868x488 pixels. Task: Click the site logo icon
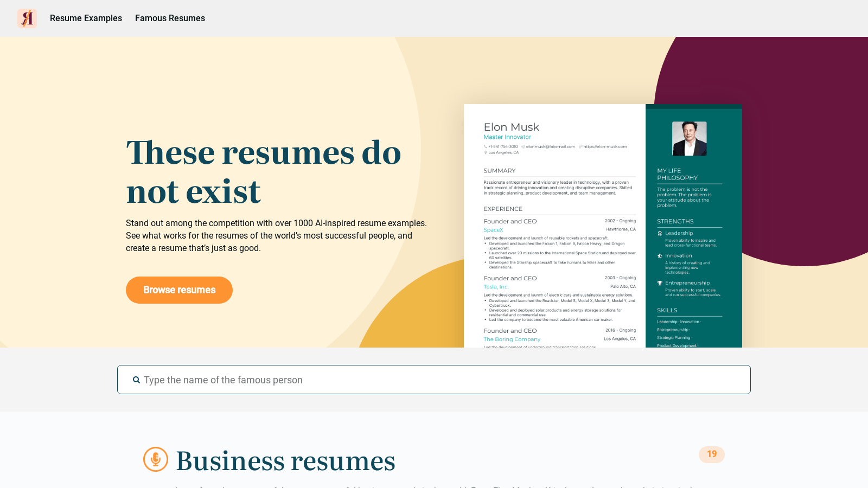27,18
